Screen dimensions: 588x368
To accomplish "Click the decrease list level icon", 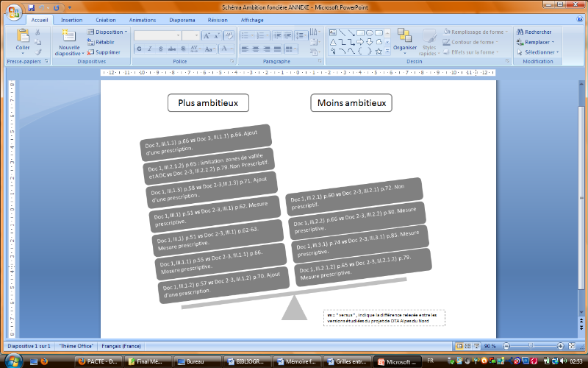I will [x=277, y=35].
